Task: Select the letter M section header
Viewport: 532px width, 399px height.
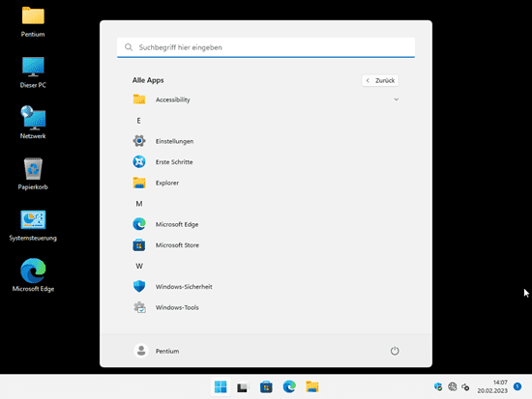Action: [139, 204]
